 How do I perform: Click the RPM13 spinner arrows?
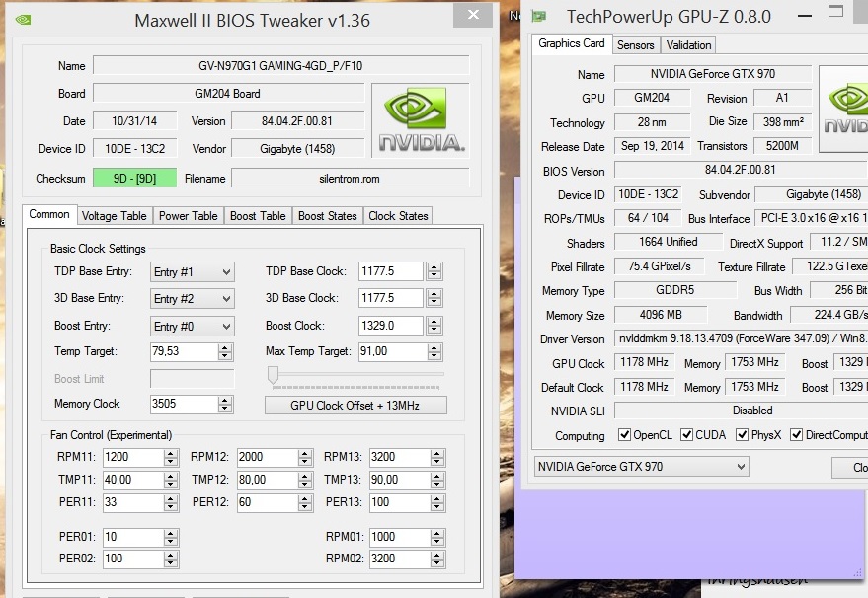[x=437, y=458]
